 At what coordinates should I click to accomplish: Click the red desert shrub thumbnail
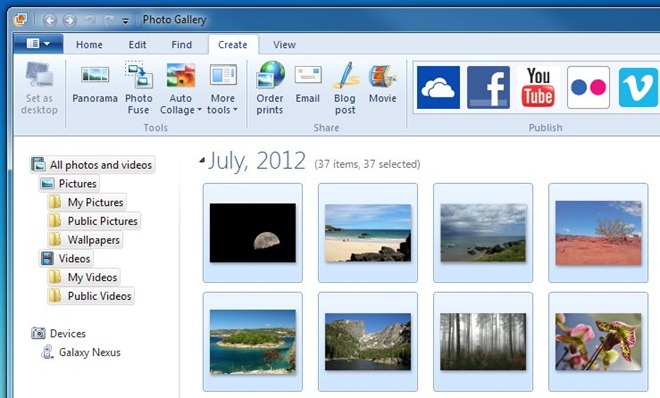tap(598, 233)
